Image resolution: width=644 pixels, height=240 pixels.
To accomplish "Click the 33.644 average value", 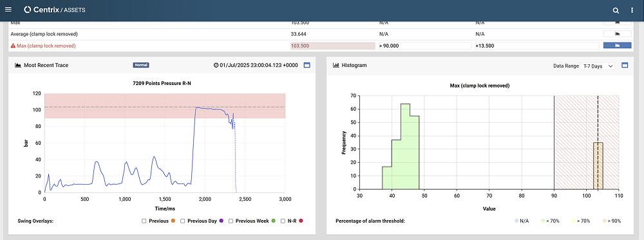I will 299,34.
